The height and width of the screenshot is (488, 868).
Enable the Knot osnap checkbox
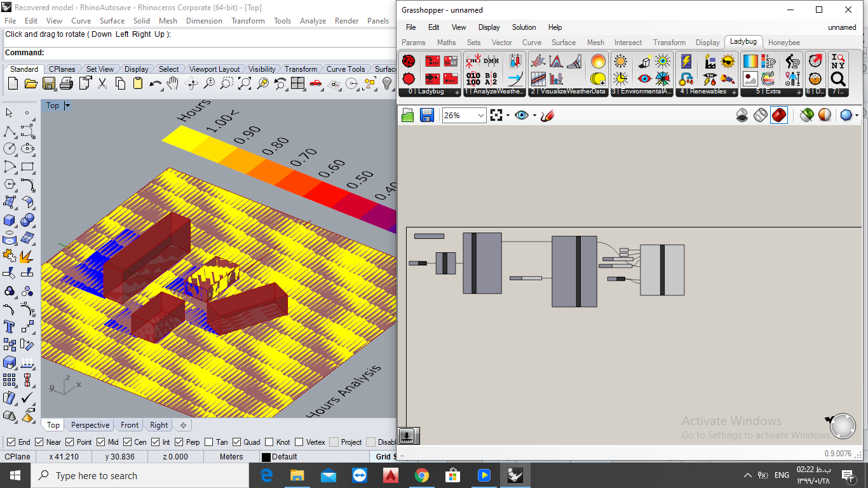pyautogui.click(x=269, y=442)
